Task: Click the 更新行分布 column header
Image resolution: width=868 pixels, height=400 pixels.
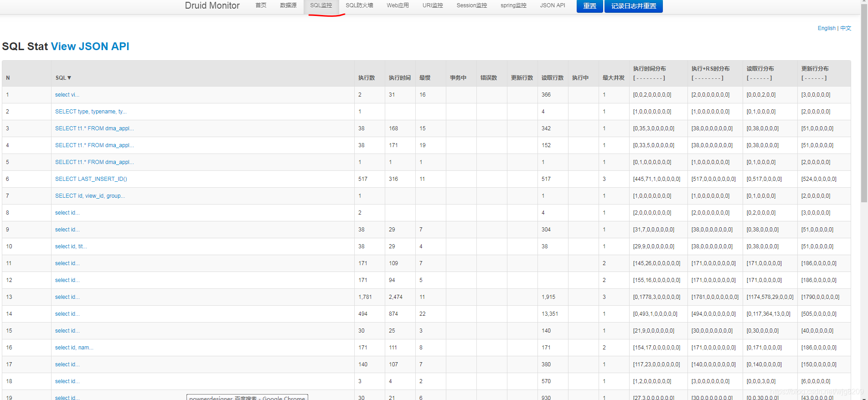Action: (x=815, y=69)
